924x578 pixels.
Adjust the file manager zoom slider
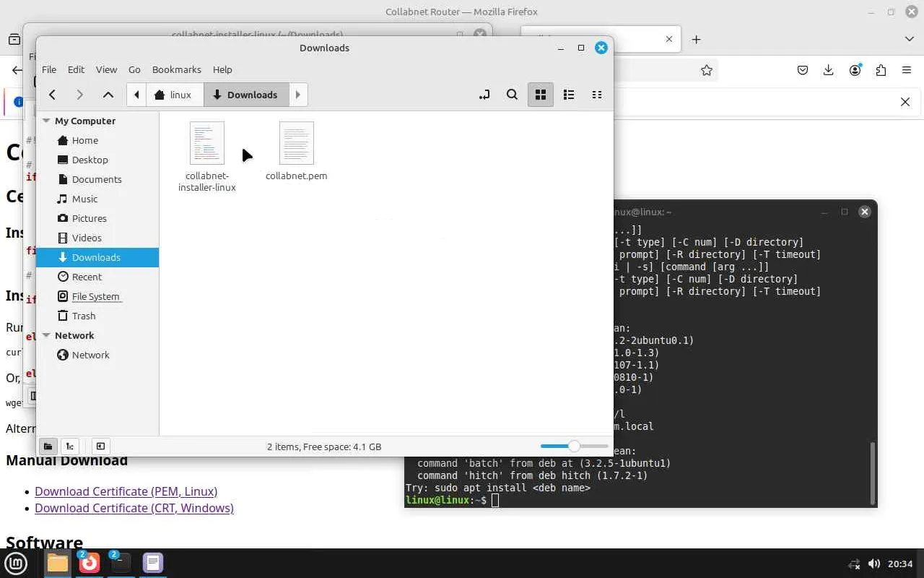click(x=574, y=447)
